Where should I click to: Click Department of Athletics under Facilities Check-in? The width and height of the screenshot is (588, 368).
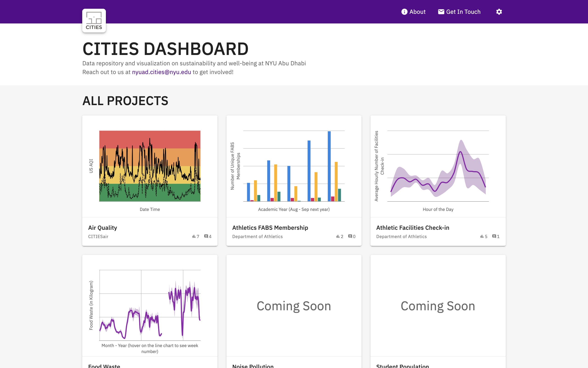pyautogui.click(x=401, y=237)
